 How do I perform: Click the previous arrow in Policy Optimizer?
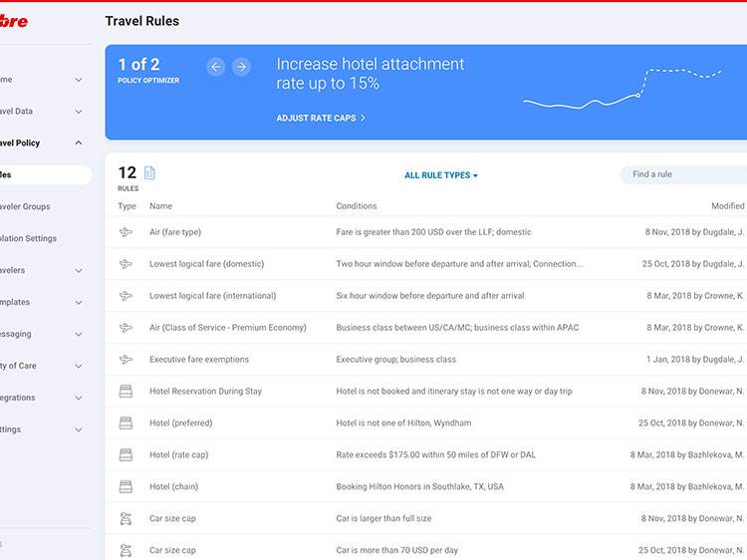216,67
